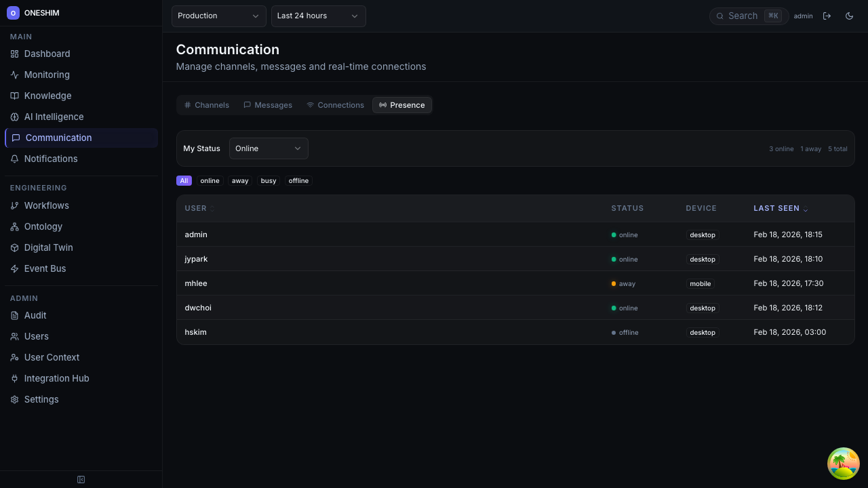Toggle dark mode with moon icon
868x488 pixels.
tap(849, 16)
